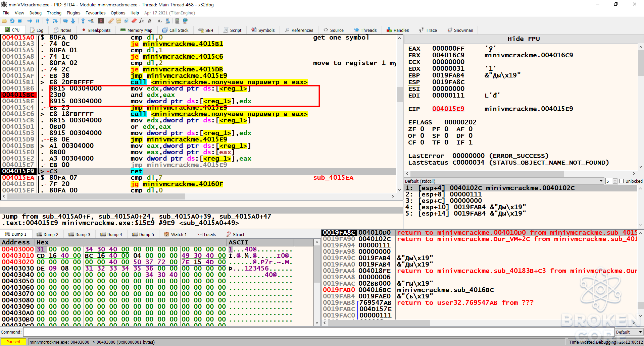644x346 pixels.
Task: Switch to the Dump 2 tab
Action: point(47,234)
